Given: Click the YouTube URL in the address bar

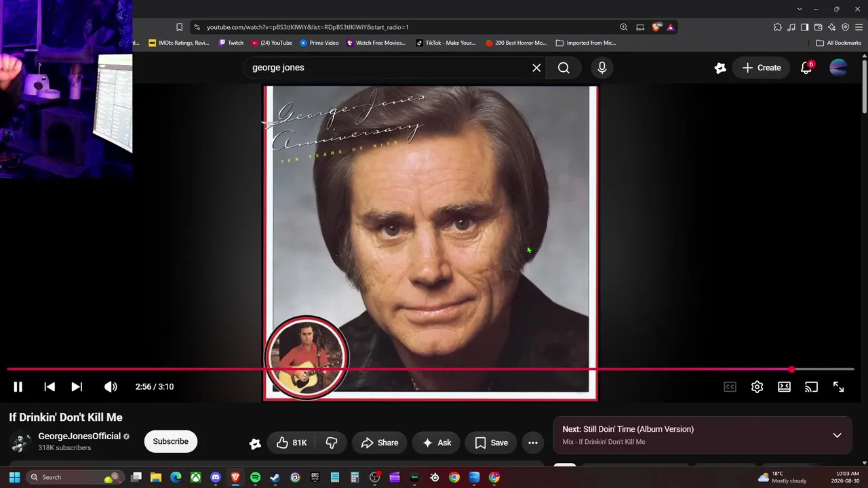Looking at the screenshot, I should (308, 27).
